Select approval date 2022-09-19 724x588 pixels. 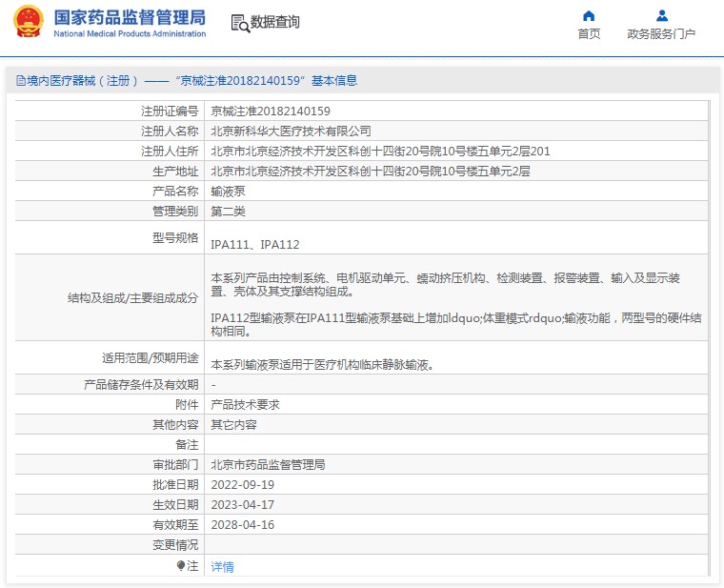pos(242,485)
